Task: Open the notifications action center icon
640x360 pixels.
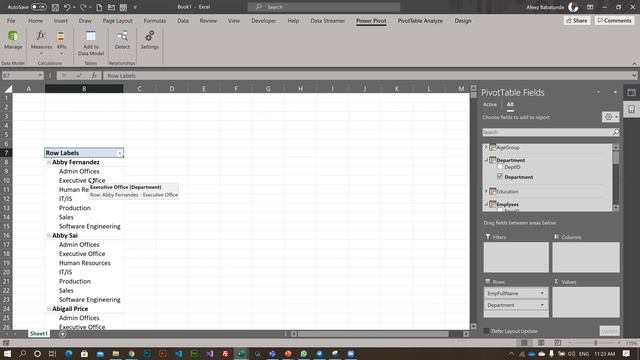Action: pyautogui.click(x=626, y=353)
